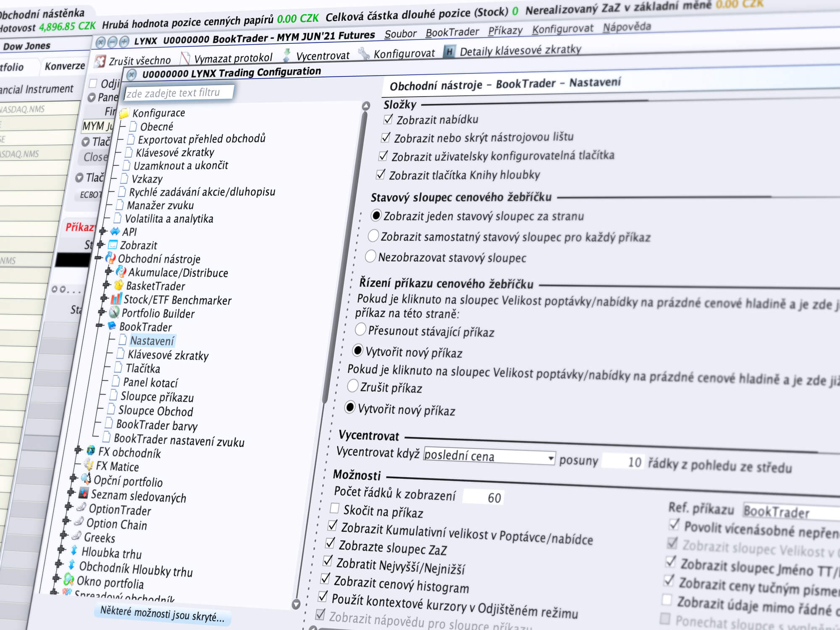Click the OptionTrader icon
This screenshot has height=630, width=840.
pyautogui.click(x=81, y=507)
